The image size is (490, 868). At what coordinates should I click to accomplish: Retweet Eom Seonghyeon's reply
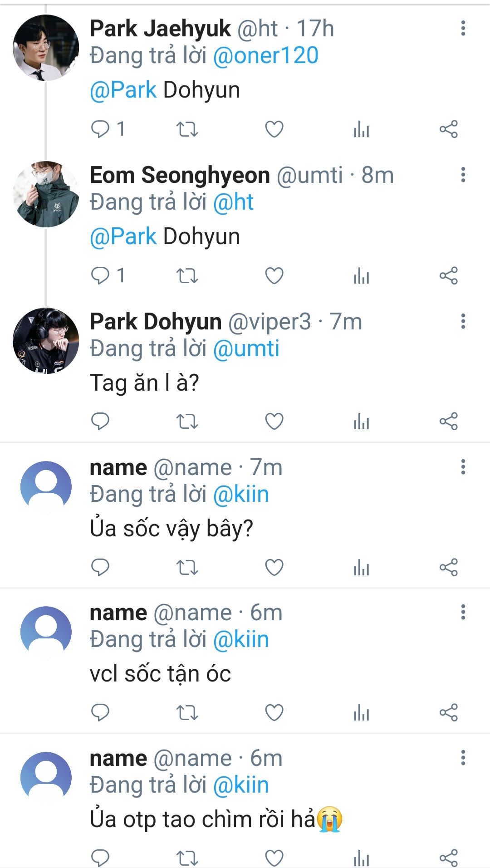pos(187,275)
